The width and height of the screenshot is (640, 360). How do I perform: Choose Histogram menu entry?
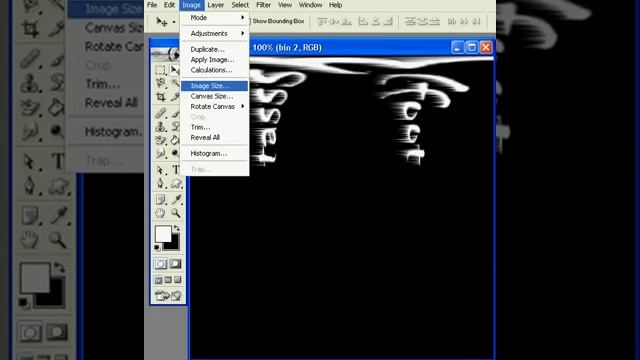(214, 153)
